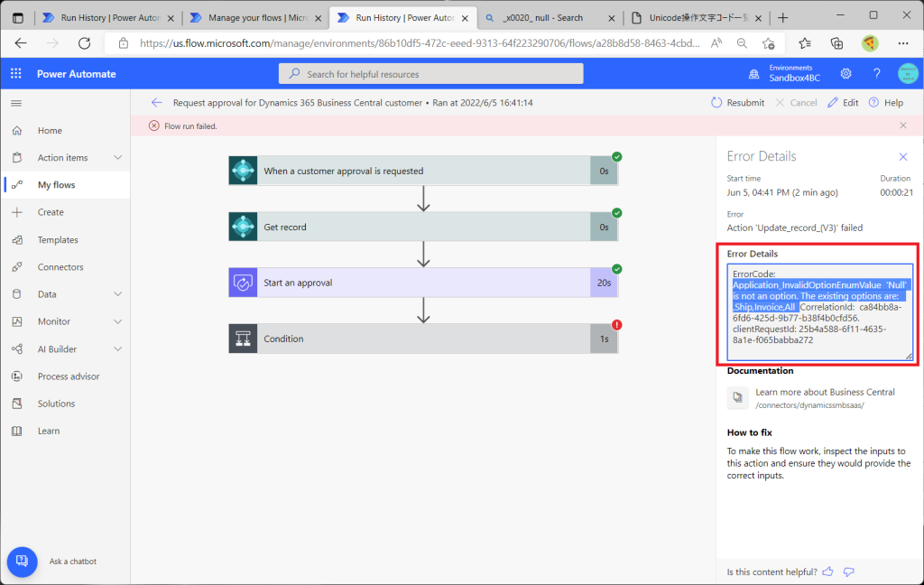Viewport: 924px width, 585px height.
Task: Click the browser zoom magnifier icon
Action: (742, 43)
